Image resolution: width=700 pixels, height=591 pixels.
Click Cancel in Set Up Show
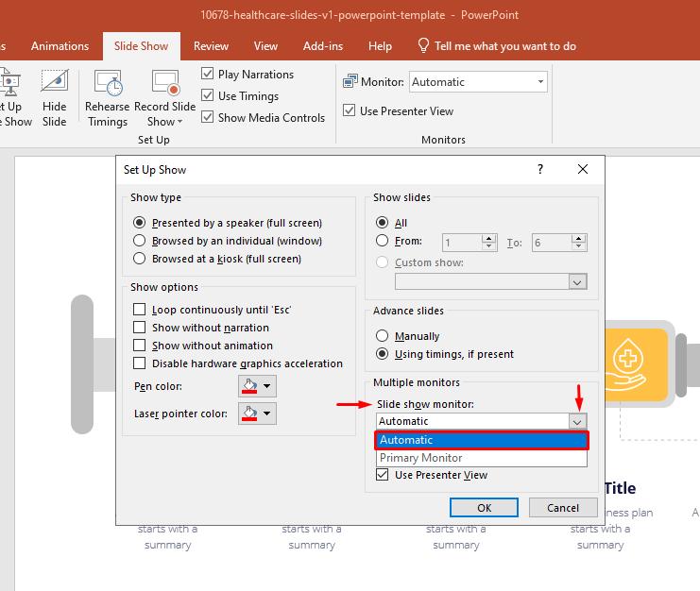click(x=563, y=508)
